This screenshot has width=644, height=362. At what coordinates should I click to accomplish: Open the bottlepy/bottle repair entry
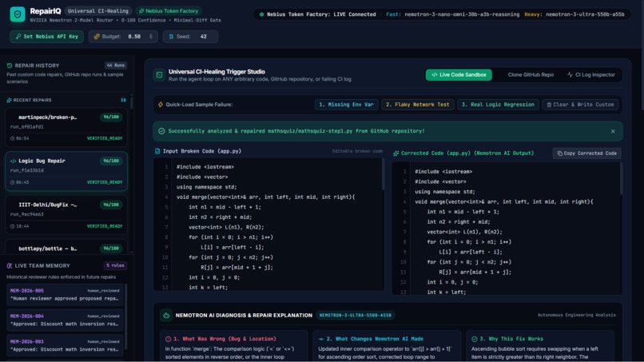[66, 248]
